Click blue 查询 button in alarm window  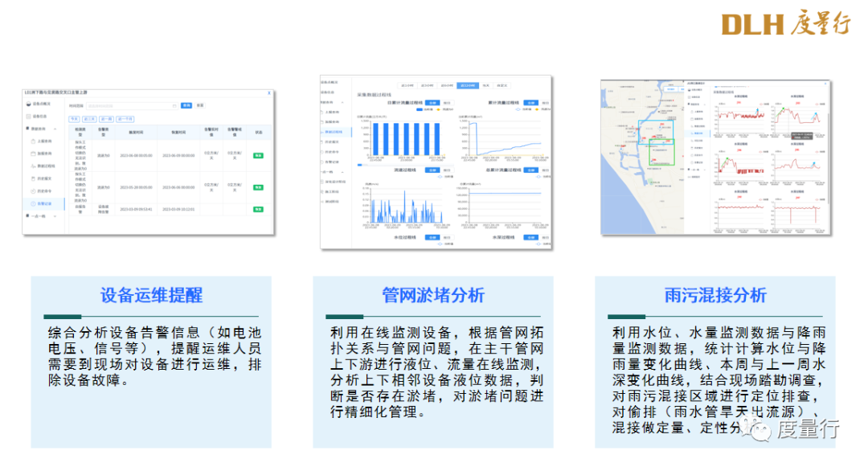(186, 105)
